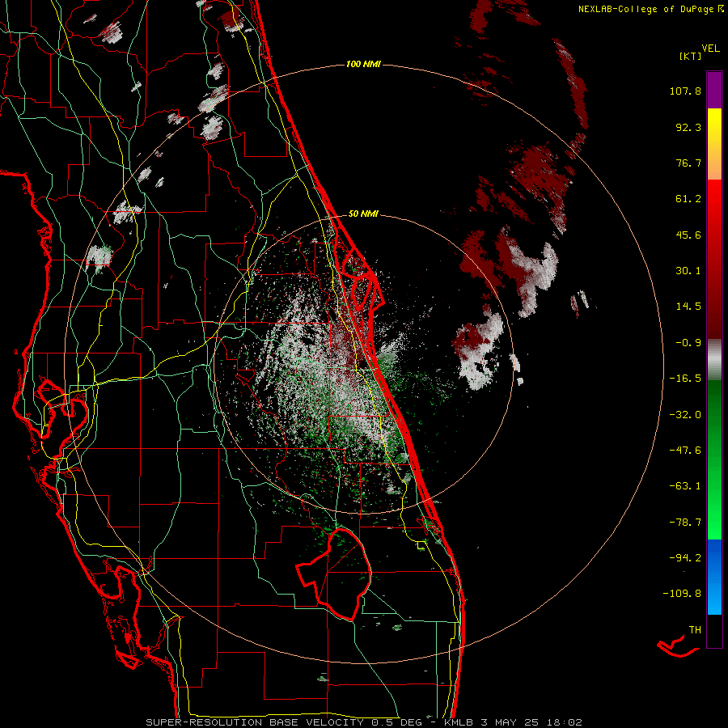Click the 30.1 legend value
728x728 pixels.
688,271
